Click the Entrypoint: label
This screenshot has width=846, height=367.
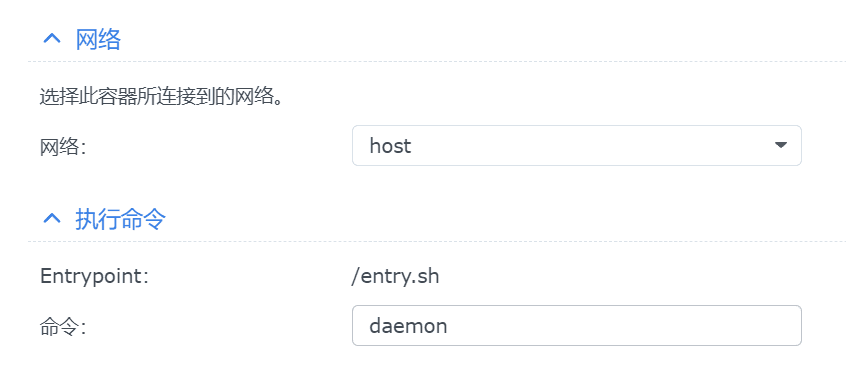coord(94,276)
